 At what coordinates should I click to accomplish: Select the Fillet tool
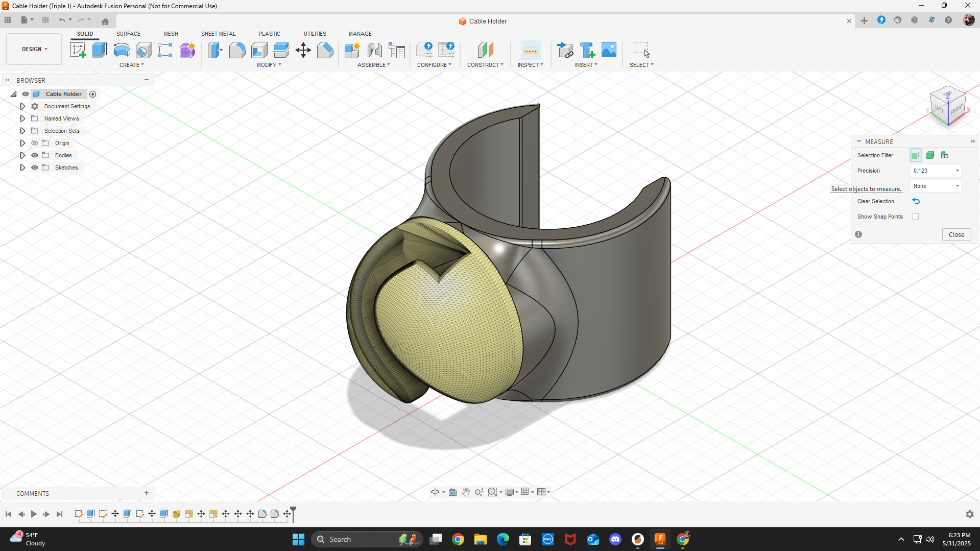pyautogui.click(x=237, y=50)
